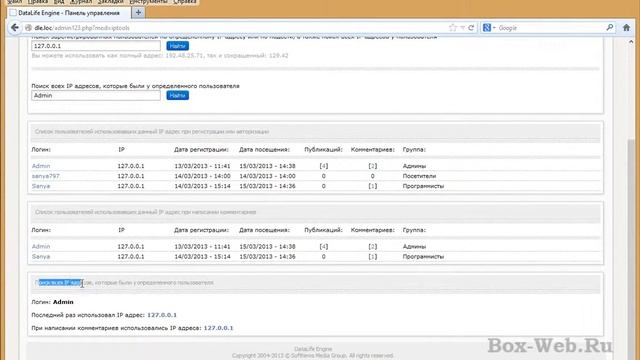Click the user name field containing Admin
The height and width of the screenshot is (360, 640).
click(96, 96)
